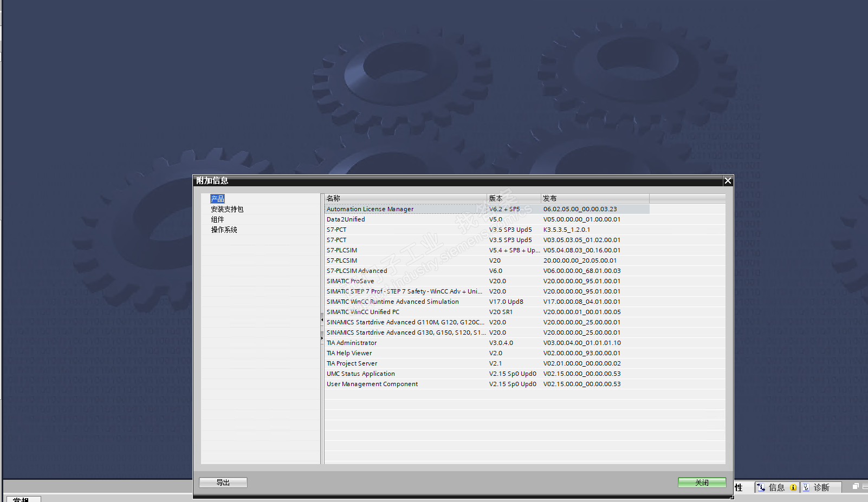Click release 06.02.05.00_00.00.03.23
The height and width of the screenshot is (502, 868).
[x=580, y=209]
